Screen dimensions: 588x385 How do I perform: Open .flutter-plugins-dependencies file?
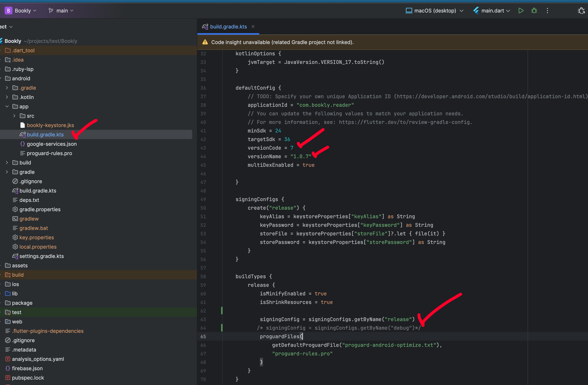point(48,331)
